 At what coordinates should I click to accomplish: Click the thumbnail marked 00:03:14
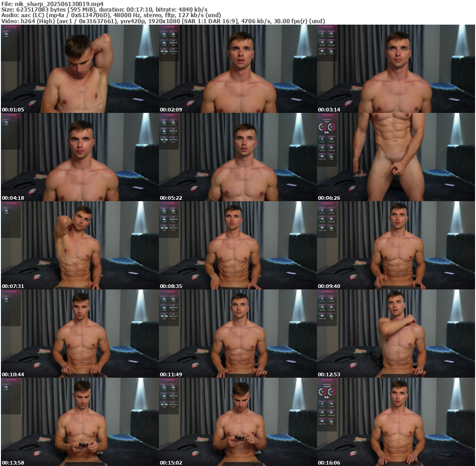pyautogui.click(x=396, y=69)
